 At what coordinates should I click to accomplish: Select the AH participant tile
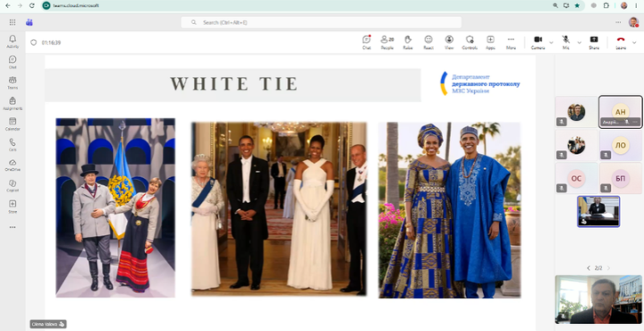(x=620, y=112)
